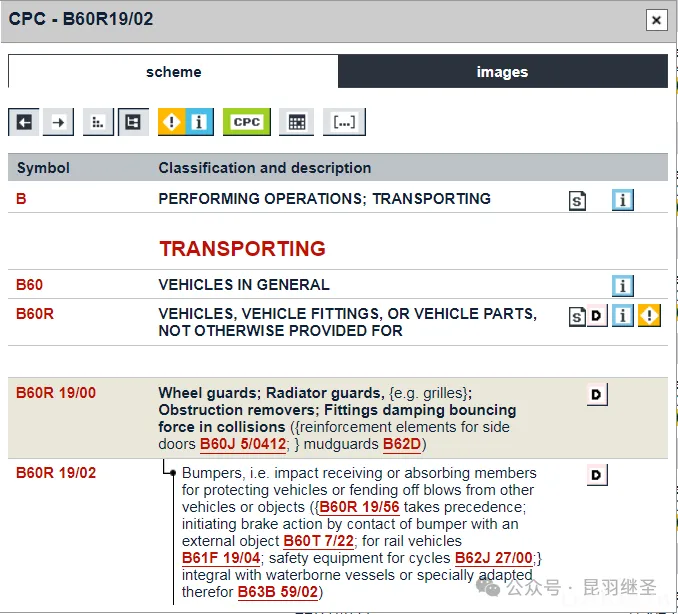Toggle the dotted hierarchy view icon

[x=97, y=122]
